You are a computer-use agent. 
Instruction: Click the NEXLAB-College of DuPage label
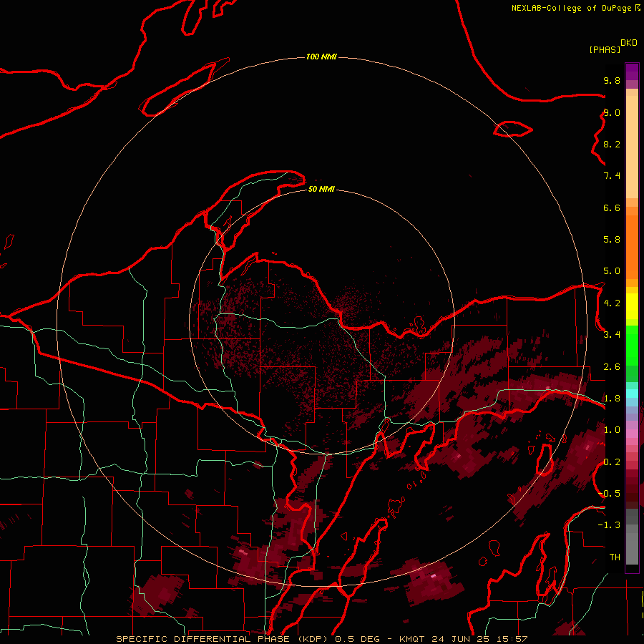tap(571, 8)
